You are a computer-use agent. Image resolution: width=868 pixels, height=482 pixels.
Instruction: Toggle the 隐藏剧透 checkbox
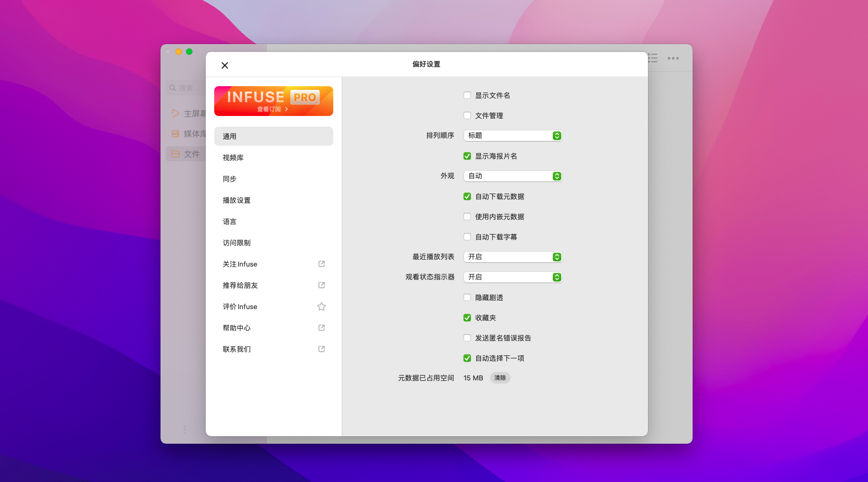pyautogui.click(x=467, y=297)
